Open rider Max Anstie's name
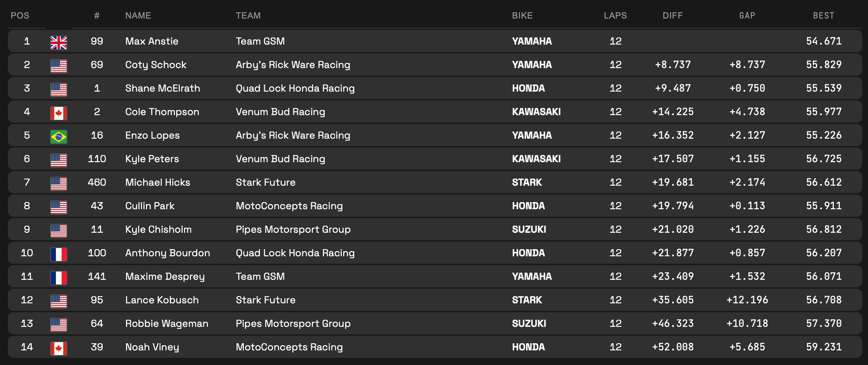The height and width of the screenshot is (365, 868). coord(152,41)
